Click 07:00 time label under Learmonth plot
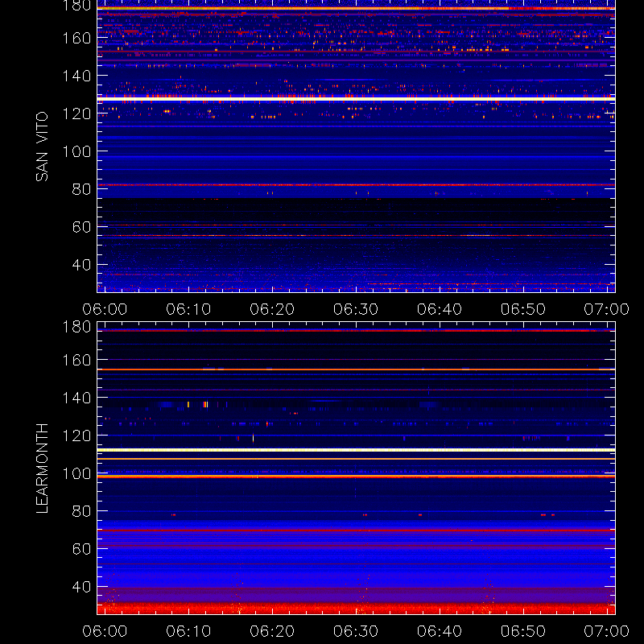Image resolution: width=644 pixels, height=644 pixels. tap(607, 631)
